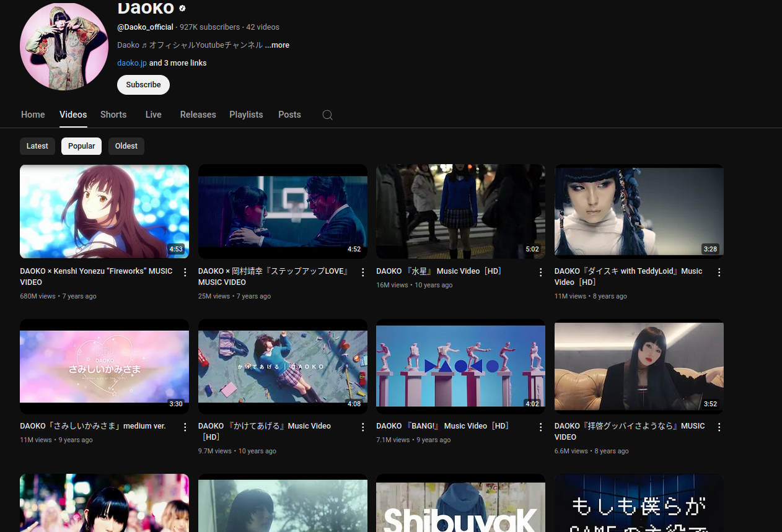
Task: Expand channel description with ...more
Action: 277,45
